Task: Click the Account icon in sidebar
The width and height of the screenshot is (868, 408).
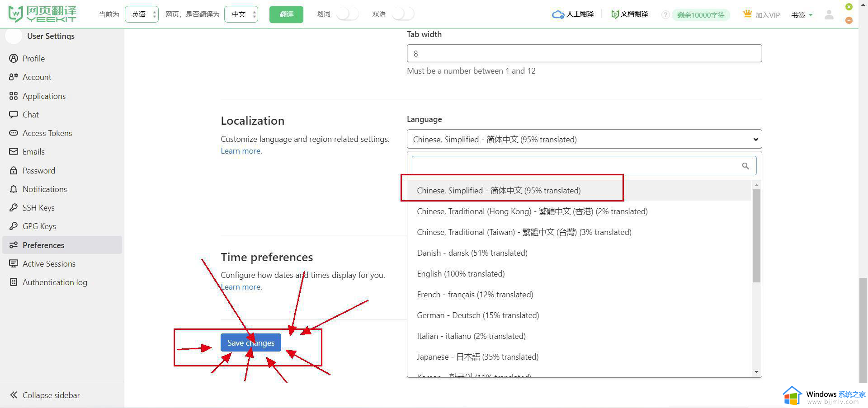Action: click(x=14, y=77)
